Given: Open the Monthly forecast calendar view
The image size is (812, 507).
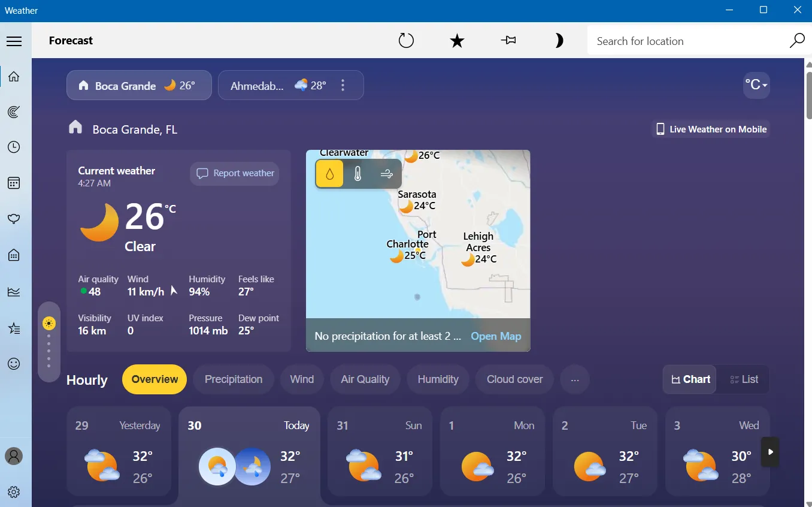Looking at the screenshot, I should tap(14, 183).
